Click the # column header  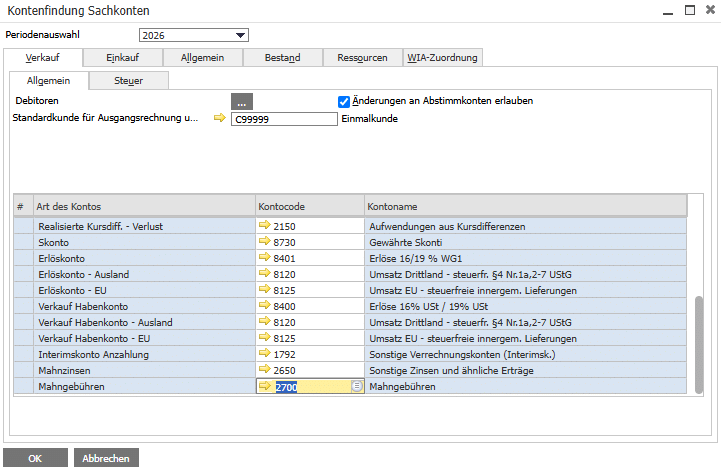click(x=23, y=206)
